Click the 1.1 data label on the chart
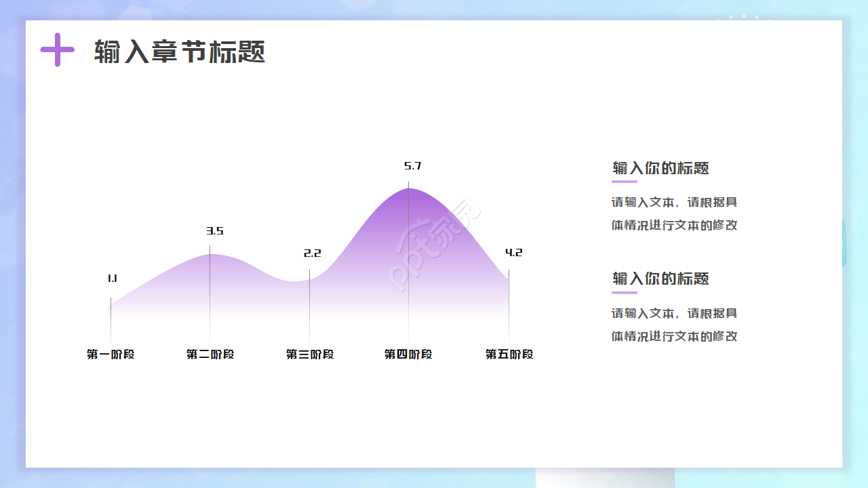Screen dimensions: 868x488 (x=111, y=277)
